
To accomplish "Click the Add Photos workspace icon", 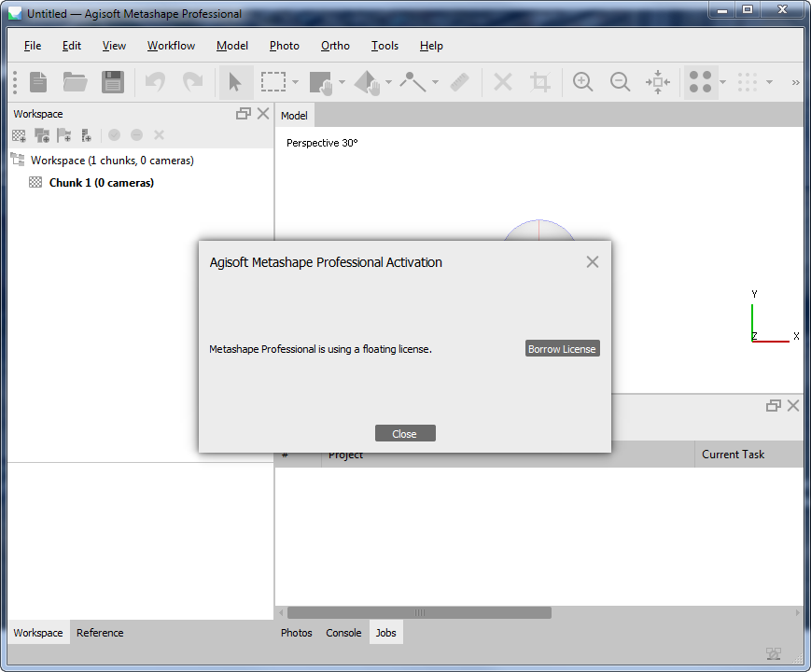I will [42, 135].
